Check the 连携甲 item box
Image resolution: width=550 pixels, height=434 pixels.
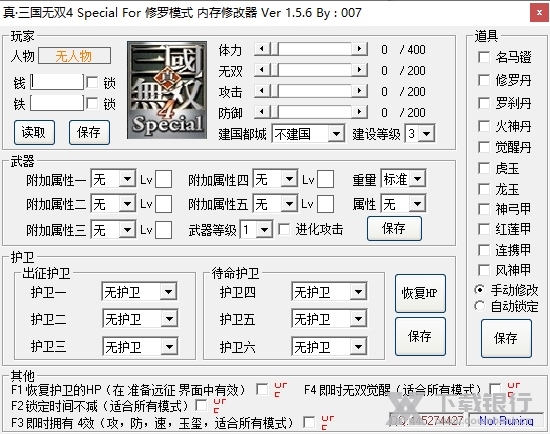click(x=484, y=250)
